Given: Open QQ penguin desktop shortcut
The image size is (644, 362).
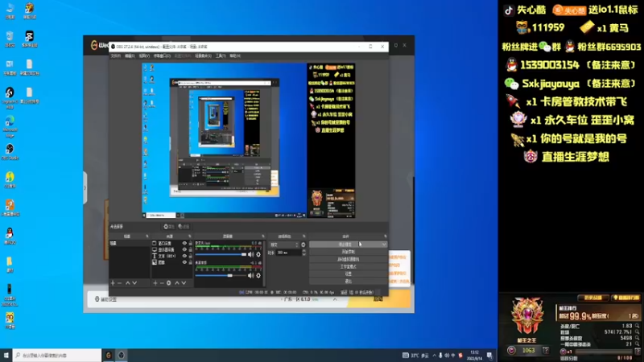Looking at the screenshot, I should pos(10,236).
